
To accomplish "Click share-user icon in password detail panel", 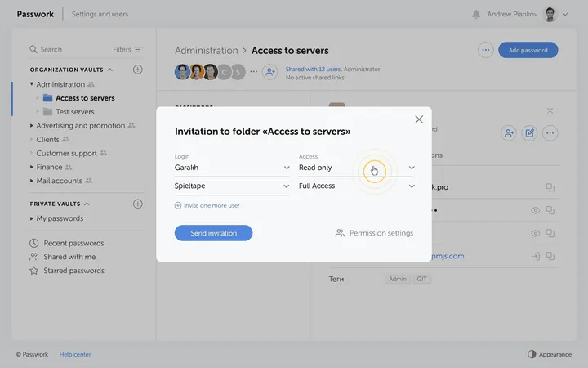I will [509, 133].
